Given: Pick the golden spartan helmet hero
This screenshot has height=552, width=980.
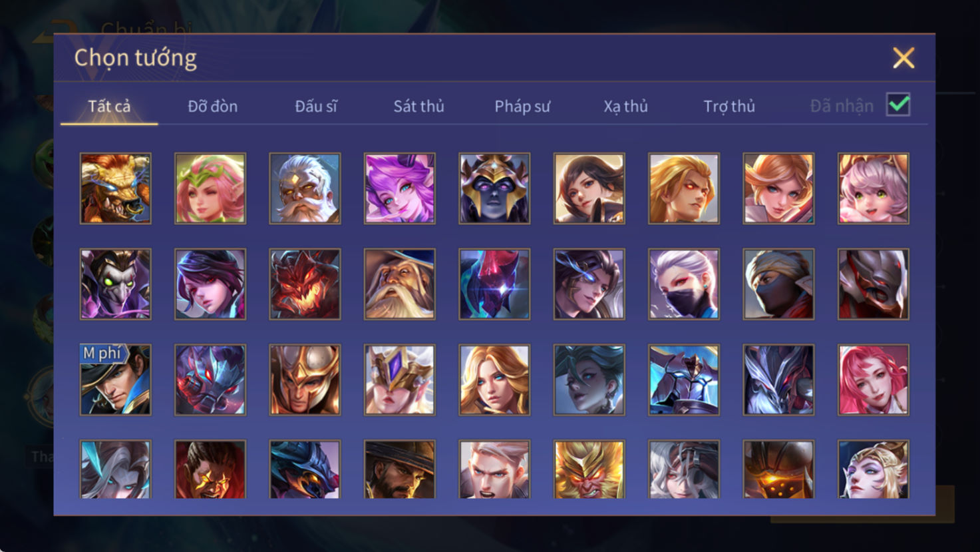Looking at the screenshot, I should (x=305, y=380).
